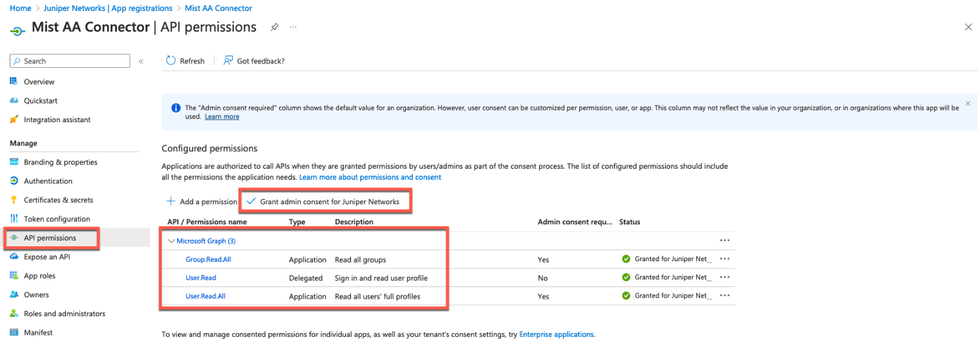Screen dimensions: 980x353
Task: Select API permissions in sidebar
Action: [x=50, y=238]
